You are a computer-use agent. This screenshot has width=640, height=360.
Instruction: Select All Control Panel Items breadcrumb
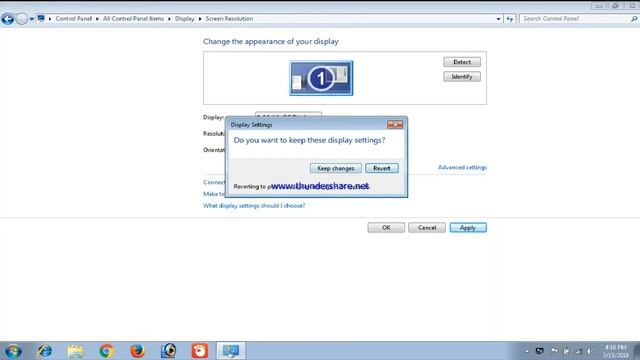[x=133, y=19]
